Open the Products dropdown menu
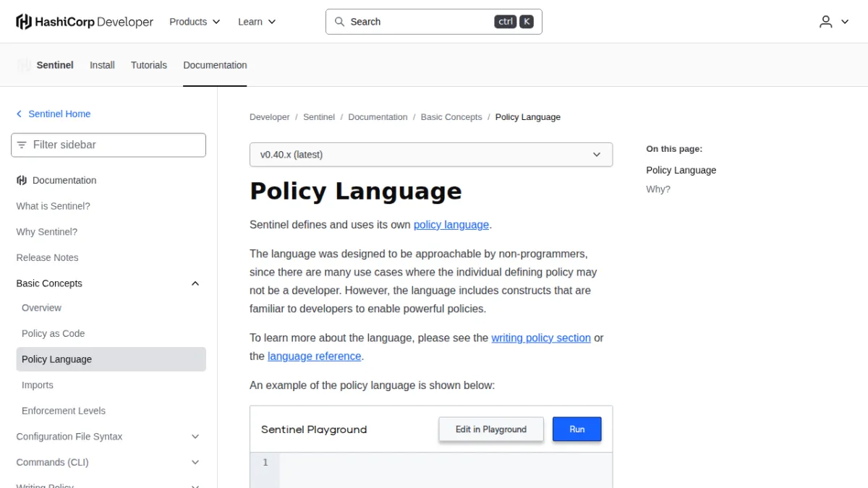The width and height of the screenshot is (868, 488). [x=195, y=22]
